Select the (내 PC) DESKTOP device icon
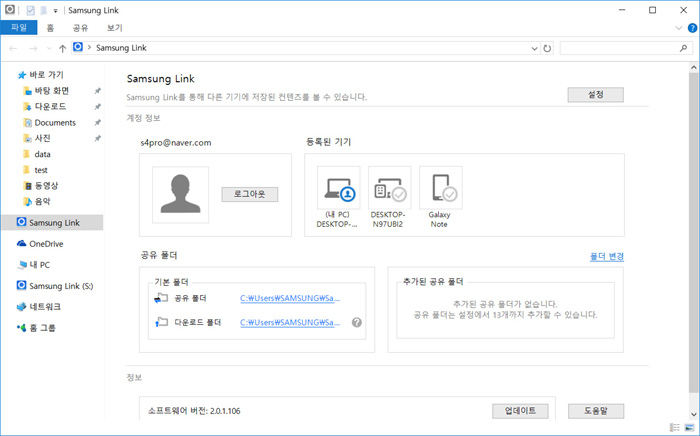The image size is (700, 436). click(x=338, y=188)
